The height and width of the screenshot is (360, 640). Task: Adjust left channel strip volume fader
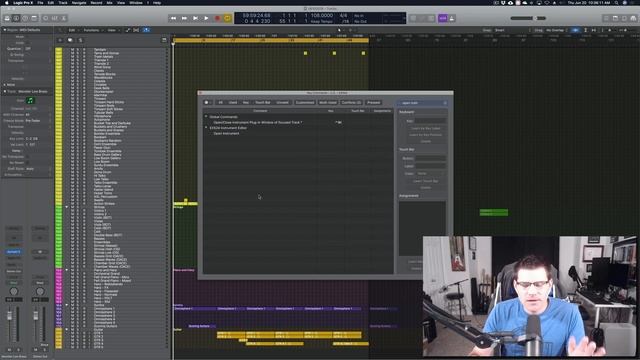(x=9, y=316)
